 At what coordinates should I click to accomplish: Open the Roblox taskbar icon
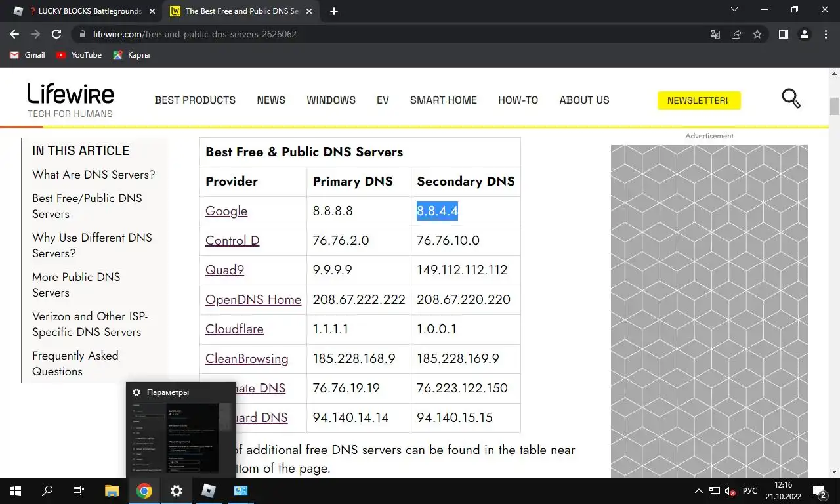pyautogui.click(x=208, y=491)
